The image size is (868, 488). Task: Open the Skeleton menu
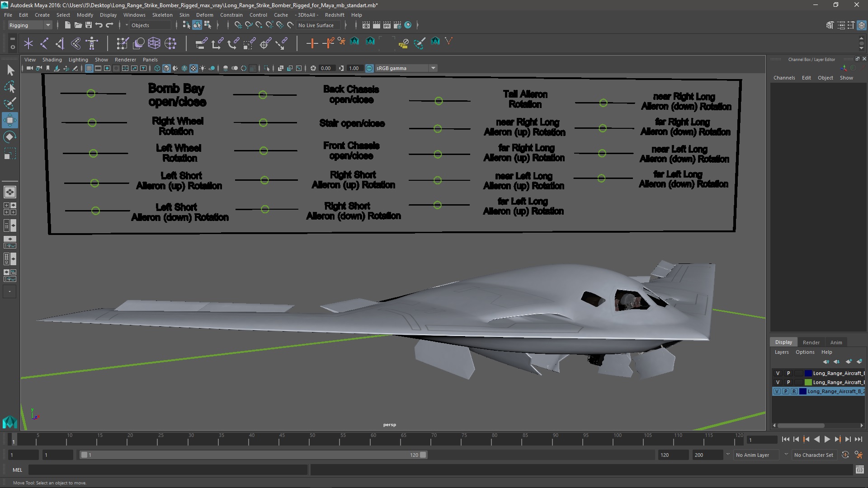coord(162,15)
